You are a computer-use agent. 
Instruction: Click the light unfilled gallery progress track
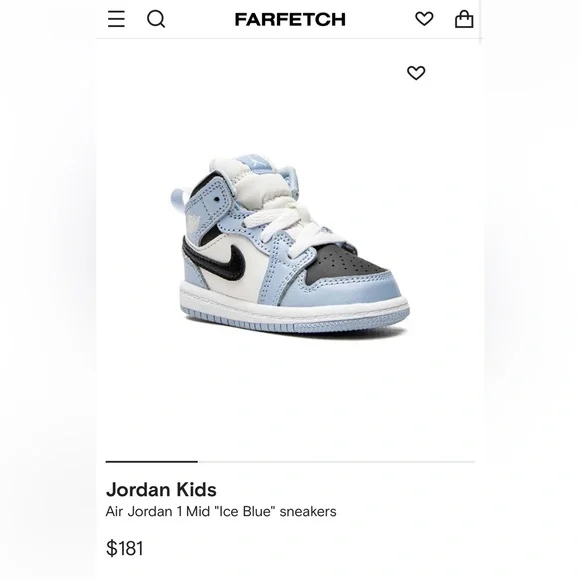click(336, 462)
